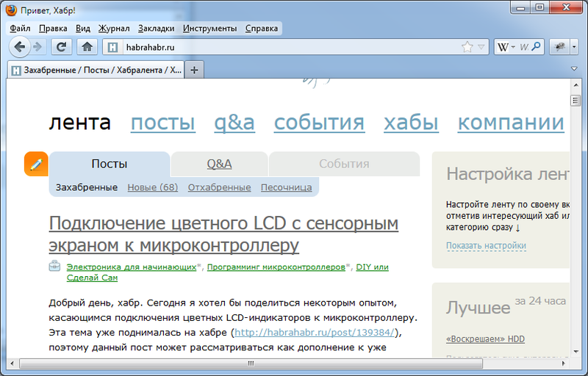Select the Посты feed tab
This screenshot has width=588, height=376.
[110, 164]
